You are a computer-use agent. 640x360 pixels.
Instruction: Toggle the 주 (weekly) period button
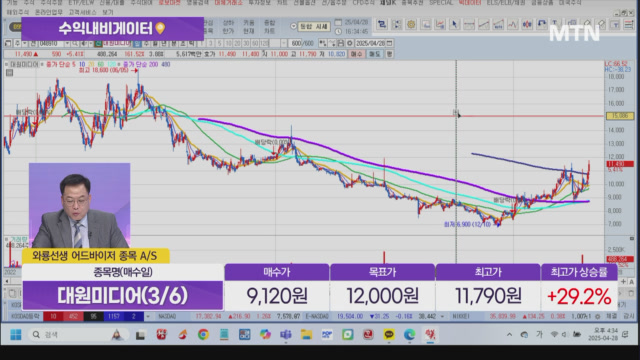coord(147,43)
